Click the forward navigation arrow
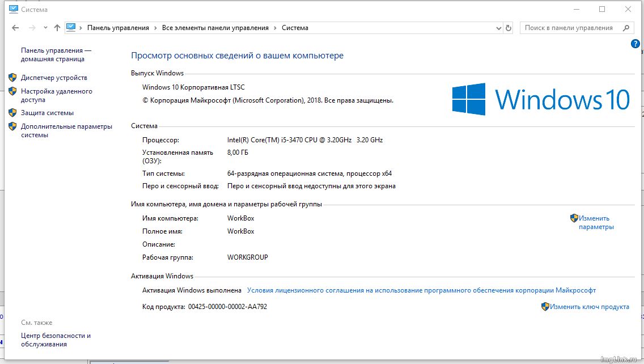 point(32,28)
